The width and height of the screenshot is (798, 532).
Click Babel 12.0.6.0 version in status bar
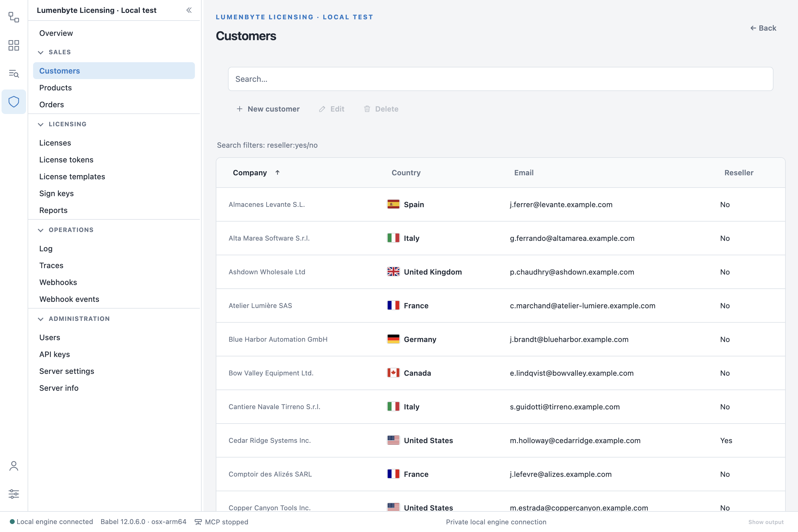pos(143,522)
